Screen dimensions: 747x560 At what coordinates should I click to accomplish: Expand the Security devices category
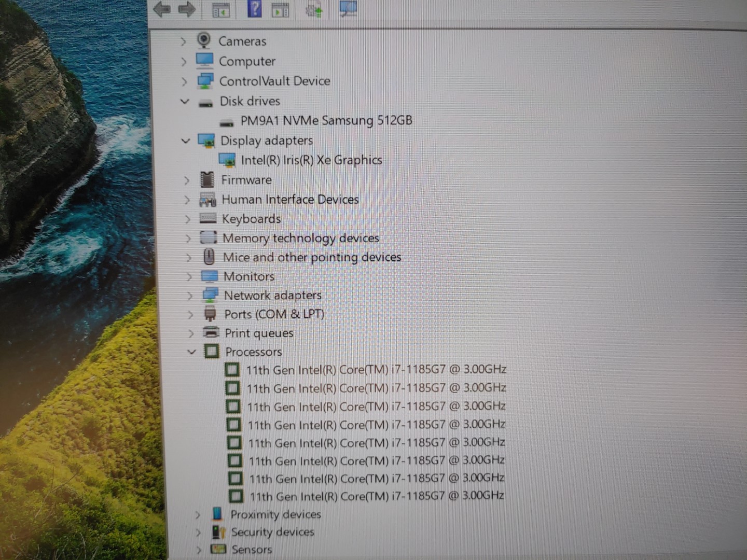coord(199,532)
